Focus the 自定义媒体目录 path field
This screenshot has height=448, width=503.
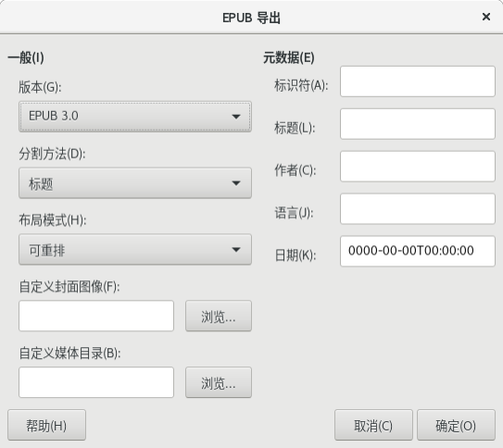96,382
